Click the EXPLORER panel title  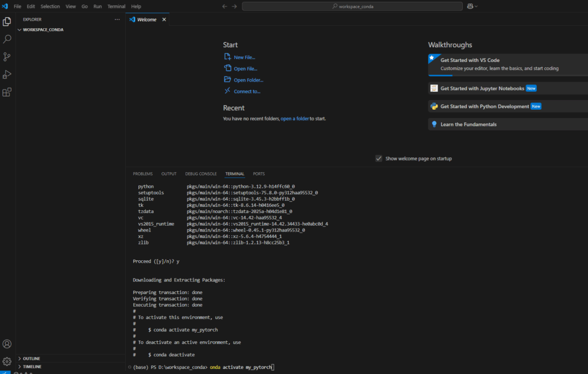click(32, 20)
